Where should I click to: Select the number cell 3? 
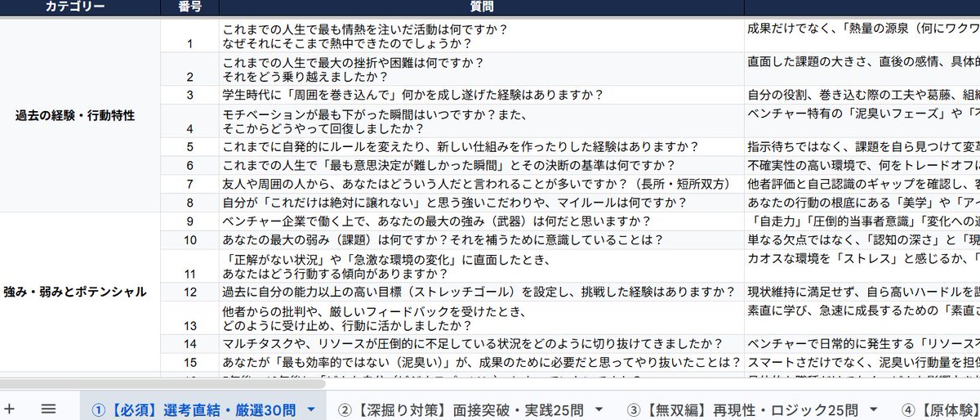pyautogui.click(x=189, y=95)
